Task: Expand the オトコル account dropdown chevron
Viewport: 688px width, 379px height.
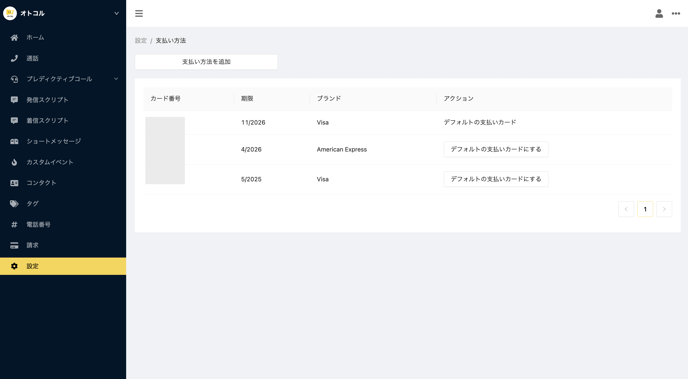Action: pyautogui.click(x=116, y=13)
